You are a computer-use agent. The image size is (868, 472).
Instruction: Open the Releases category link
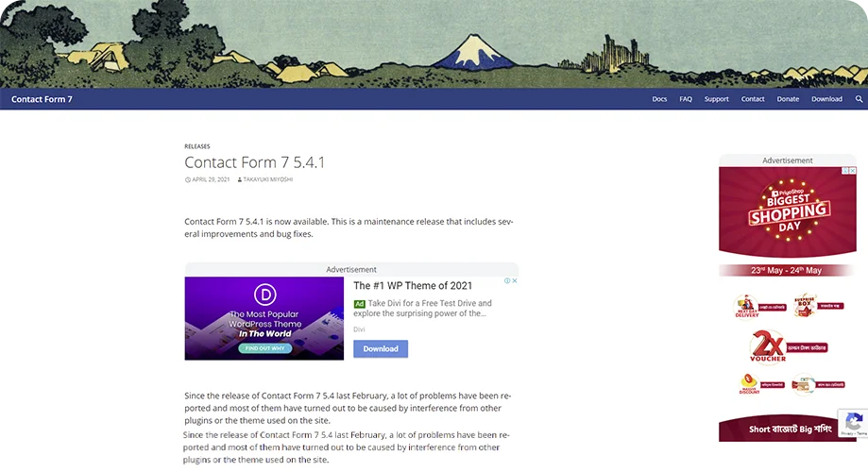197,146
